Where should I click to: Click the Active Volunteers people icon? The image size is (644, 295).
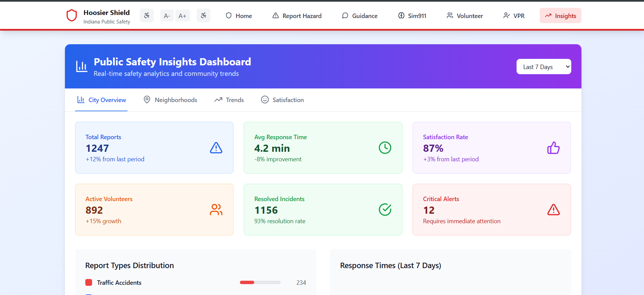(216, 210)
